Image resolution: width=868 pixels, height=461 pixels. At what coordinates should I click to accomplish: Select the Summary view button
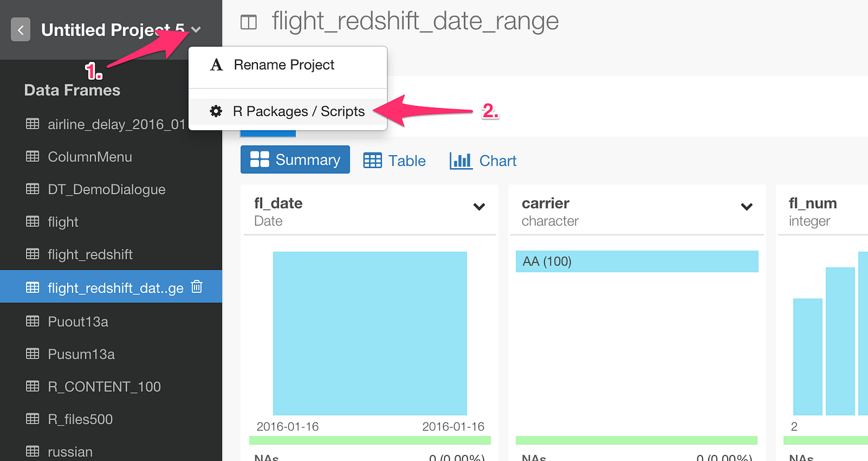295,160
